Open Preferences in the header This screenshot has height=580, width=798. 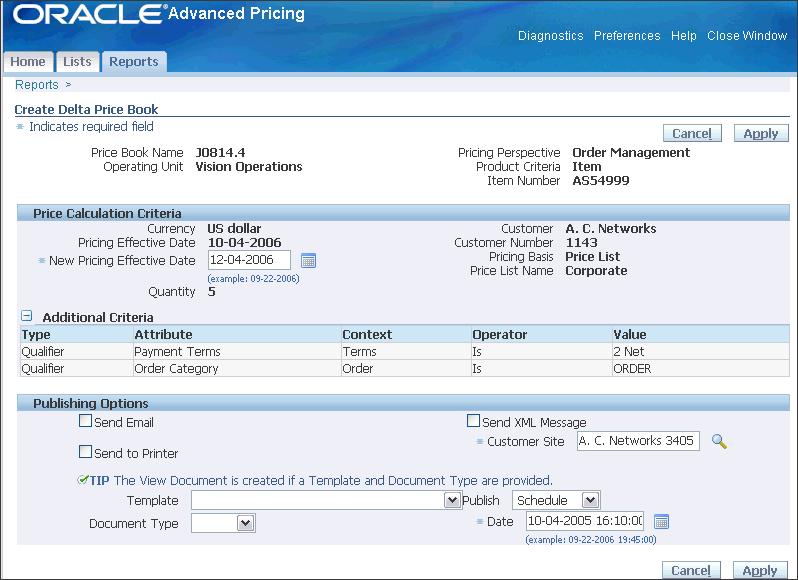click(x=627, y=36)
